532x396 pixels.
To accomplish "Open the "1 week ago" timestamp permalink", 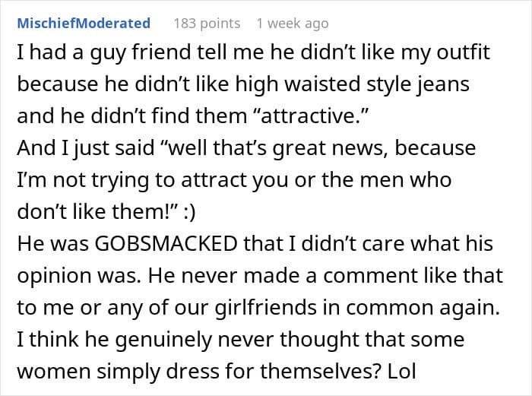I will point(293,24).
